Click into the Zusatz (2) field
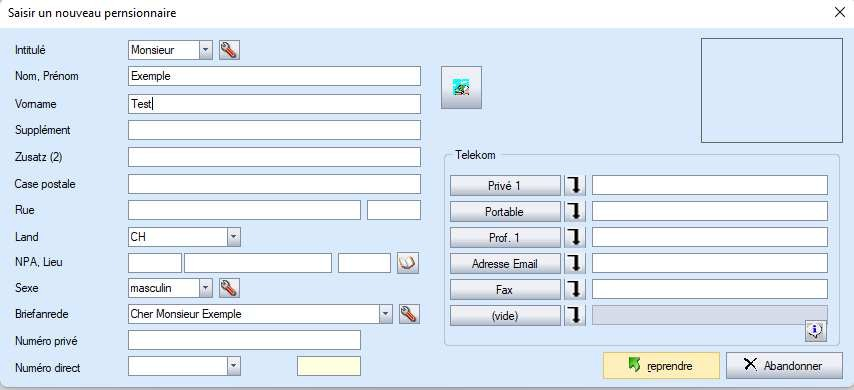The width and height of the screenshot is (854, 390). pos(274,157)
